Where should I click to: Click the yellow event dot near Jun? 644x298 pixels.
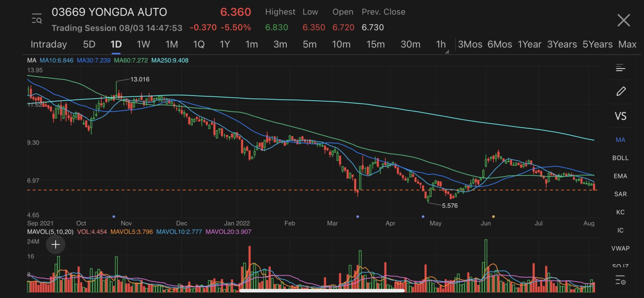(493, 216)
